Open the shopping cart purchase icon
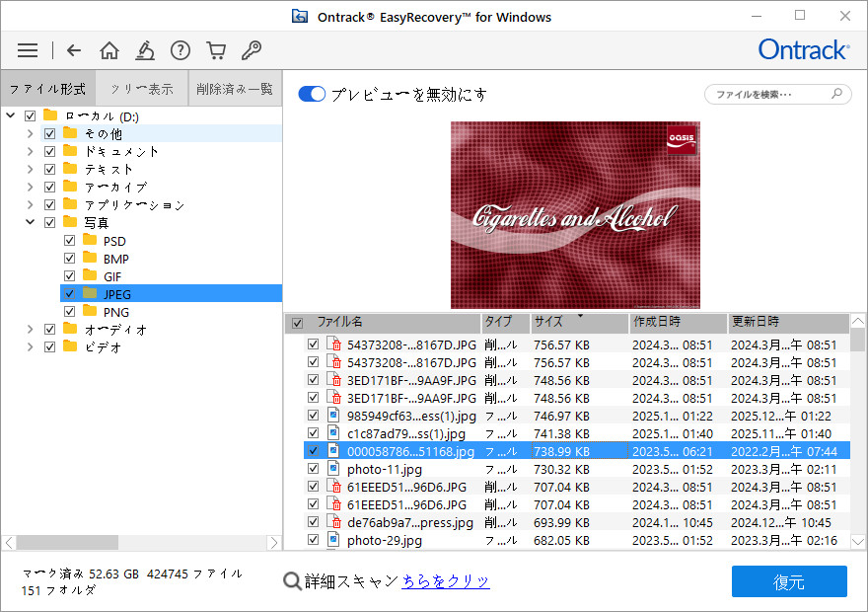The height and width of the screenshot is (612, 868). coord(216,49)
